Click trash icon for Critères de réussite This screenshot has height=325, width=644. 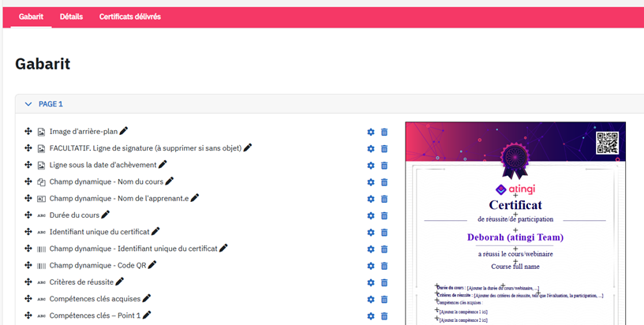pos(384,282)
